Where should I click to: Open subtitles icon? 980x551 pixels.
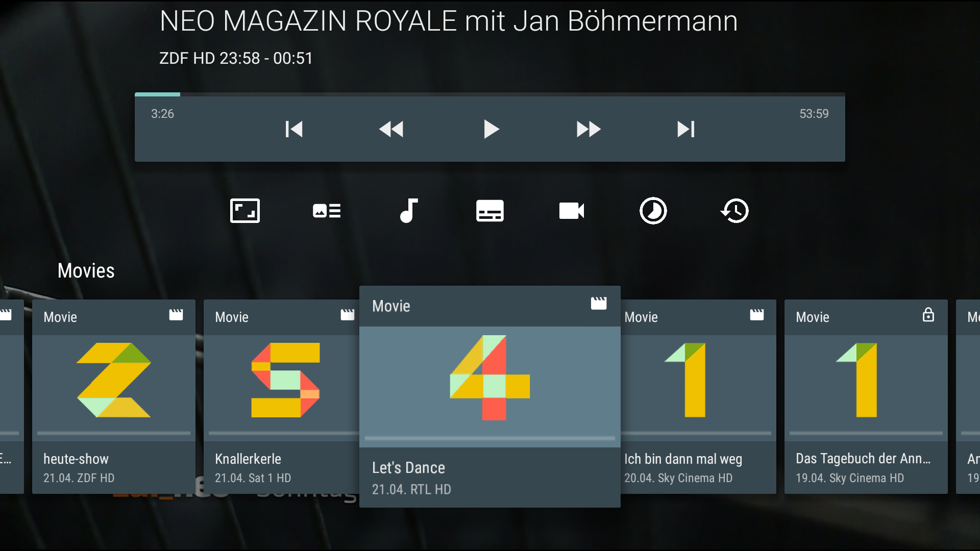[x=490, y=211]
